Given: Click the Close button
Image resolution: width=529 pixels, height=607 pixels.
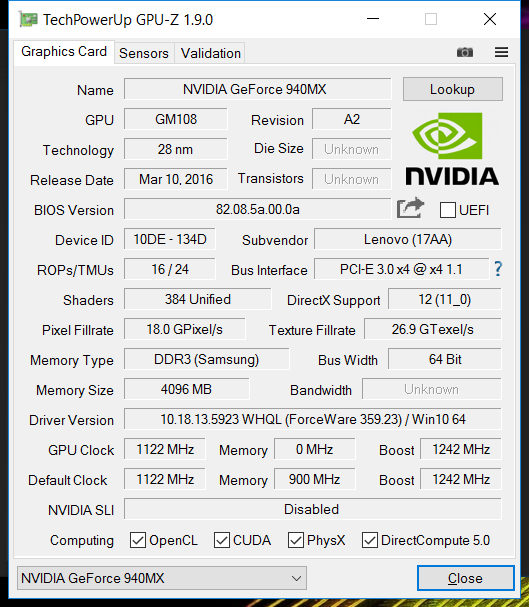Looking at the screenshot, I should (465, 578).
